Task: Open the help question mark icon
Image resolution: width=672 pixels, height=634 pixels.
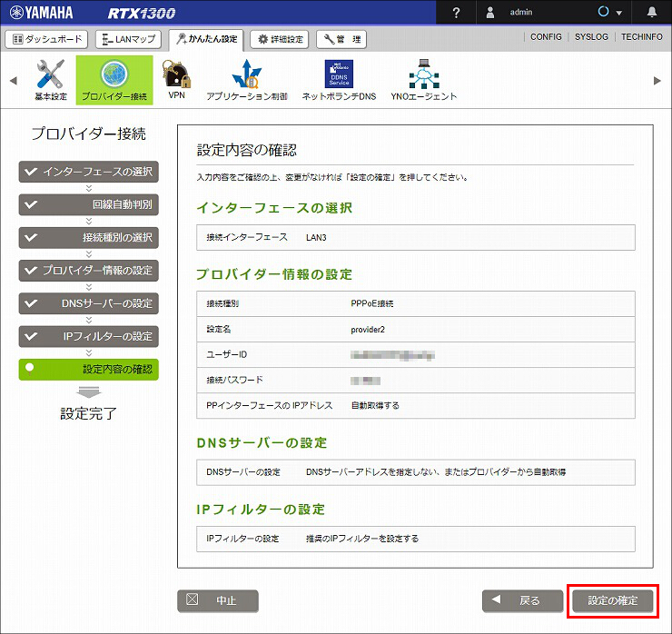Action: 456,13
